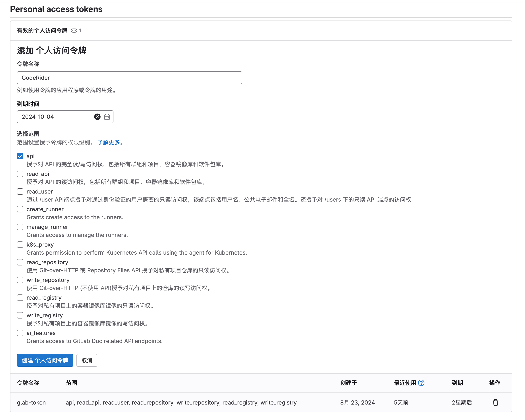This screenshot has width=525, height=420.
Task: Tick the create_runner checkbox
Action: [x=20, y=209]
